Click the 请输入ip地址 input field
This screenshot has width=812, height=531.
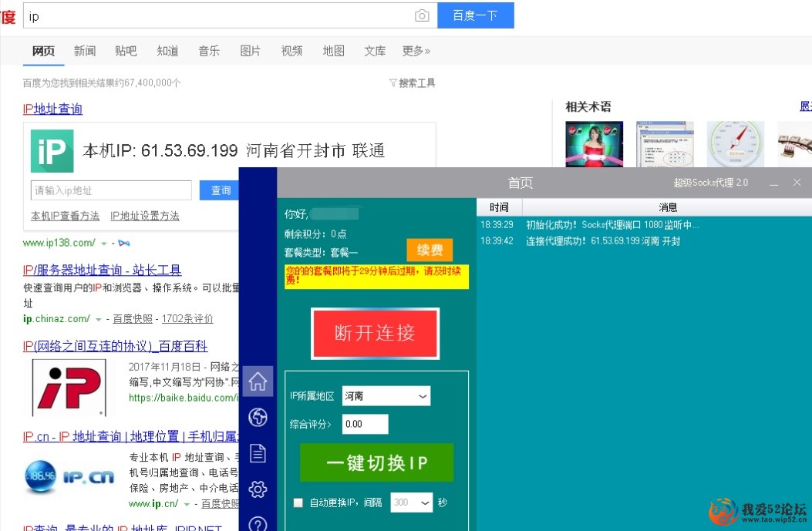(111, 190)
